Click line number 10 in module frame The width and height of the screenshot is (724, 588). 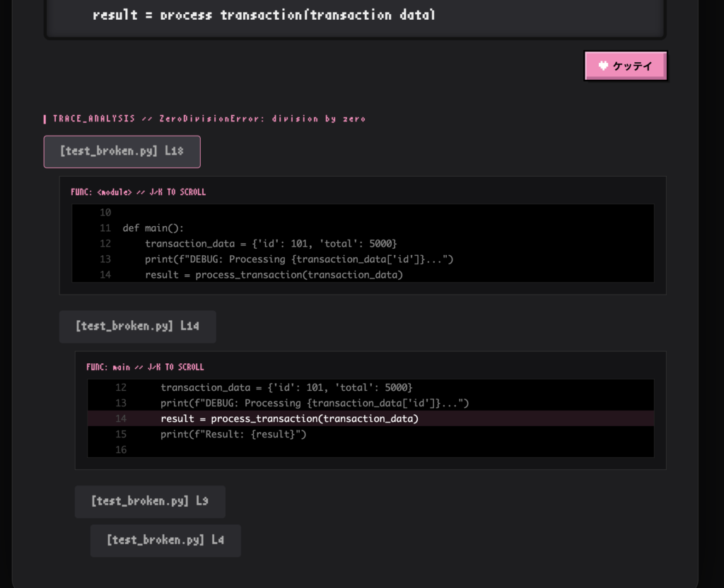(105, 213)
